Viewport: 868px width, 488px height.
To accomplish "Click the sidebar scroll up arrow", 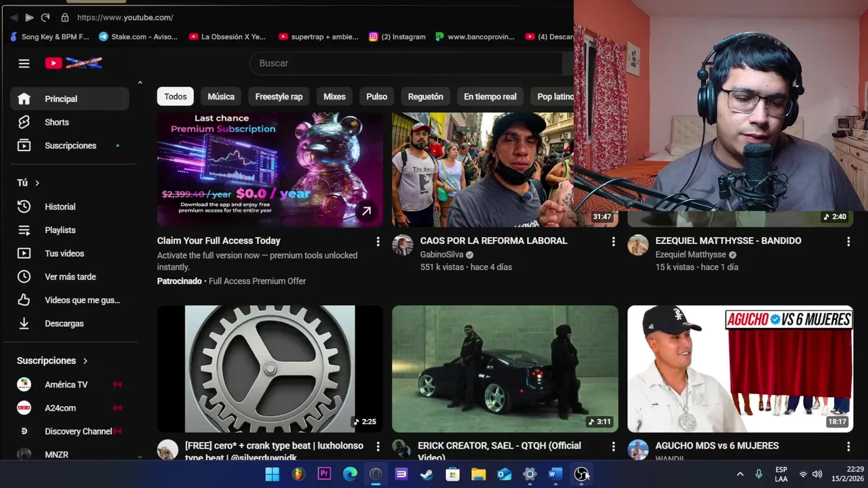I will click(140, 83).
